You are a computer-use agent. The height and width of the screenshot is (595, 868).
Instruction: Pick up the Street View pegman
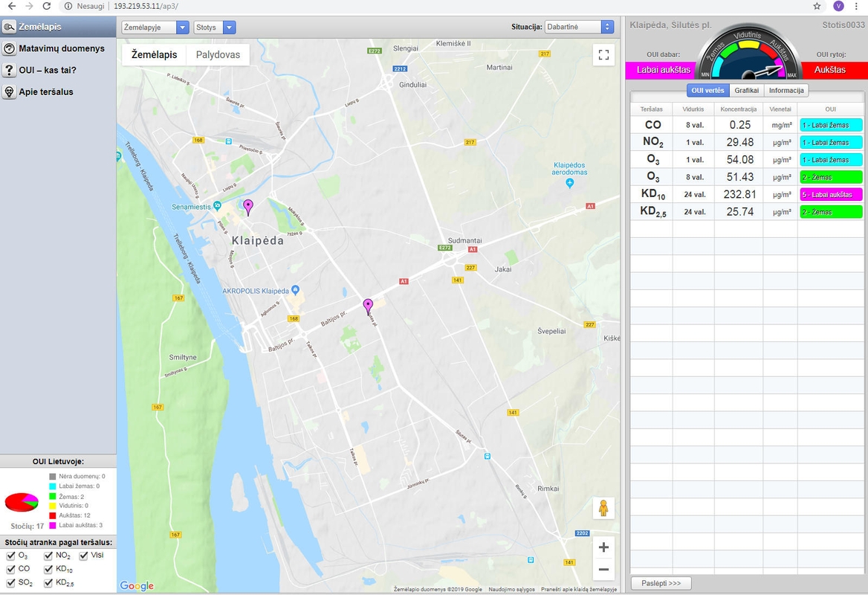603,508
